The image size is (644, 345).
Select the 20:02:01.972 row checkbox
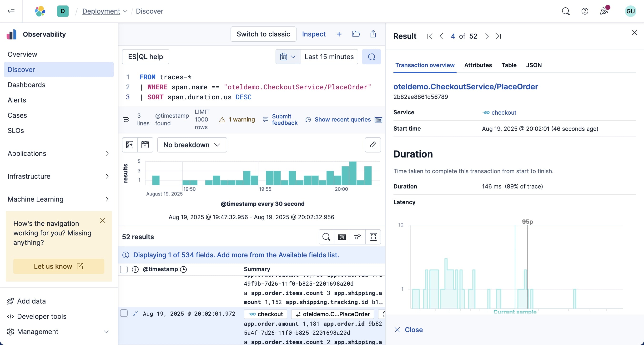[x=124, y=313]
